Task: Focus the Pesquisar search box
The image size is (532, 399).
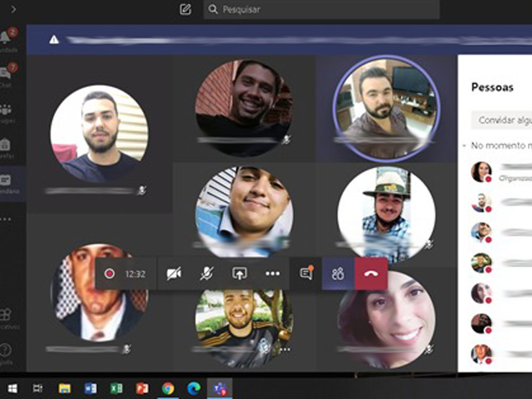Action: pos(322,10)
